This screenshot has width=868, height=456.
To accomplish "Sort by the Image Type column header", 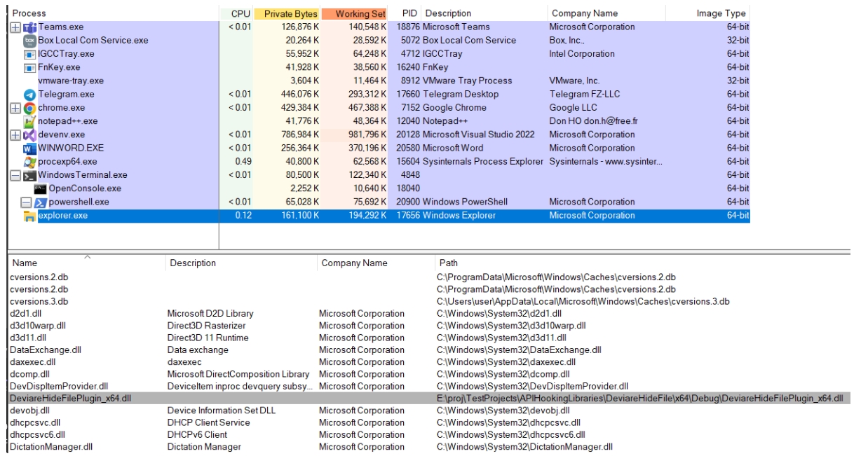I will pos(711,14).
